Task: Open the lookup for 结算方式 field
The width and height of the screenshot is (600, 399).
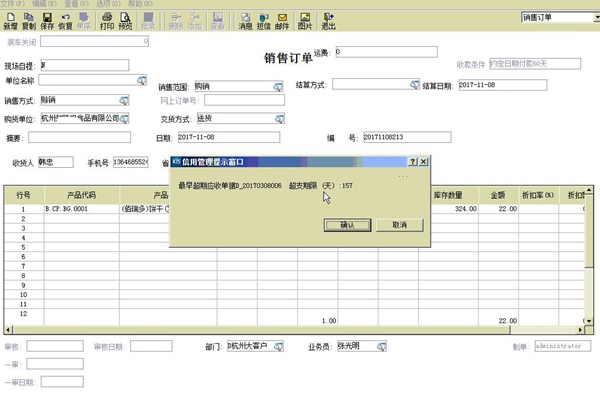Action: coord(414,85)
